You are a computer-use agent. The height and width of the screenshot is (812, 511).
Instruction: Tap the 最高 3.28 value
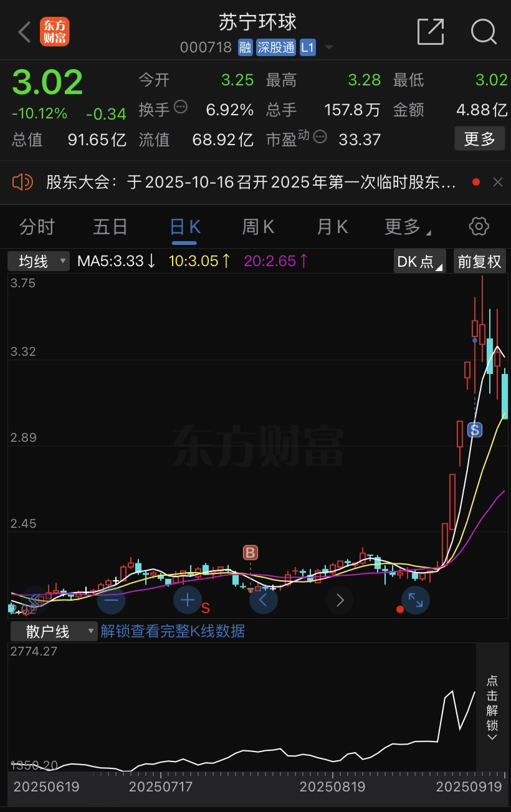tap(365, 80)
